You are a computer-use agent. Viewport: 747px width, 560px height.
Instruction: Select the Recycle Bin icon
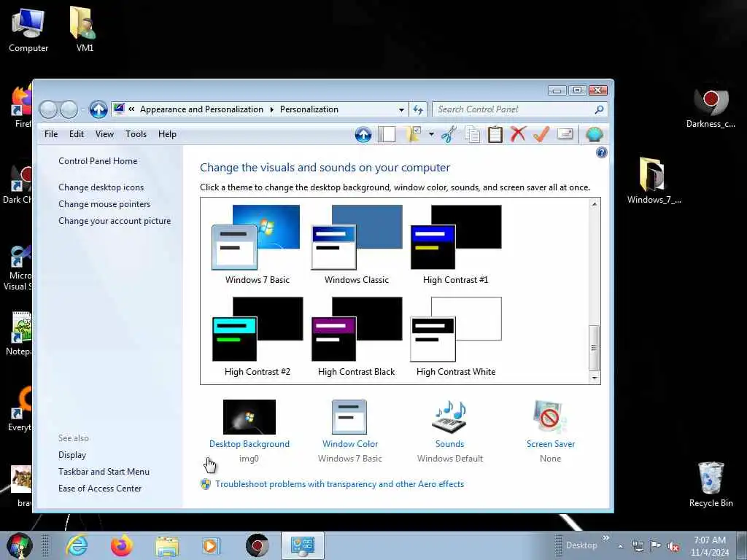(711, 484)
